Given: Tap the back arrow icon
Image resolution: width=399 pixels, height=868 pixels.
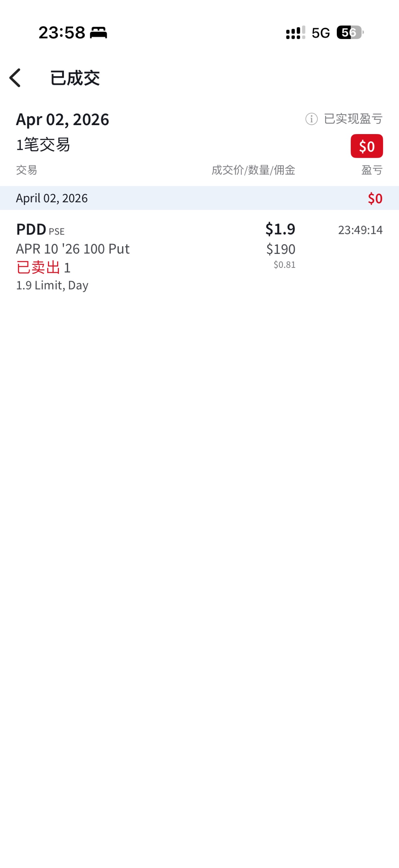Looking at the screenshot, I should [x=15, y=78].
